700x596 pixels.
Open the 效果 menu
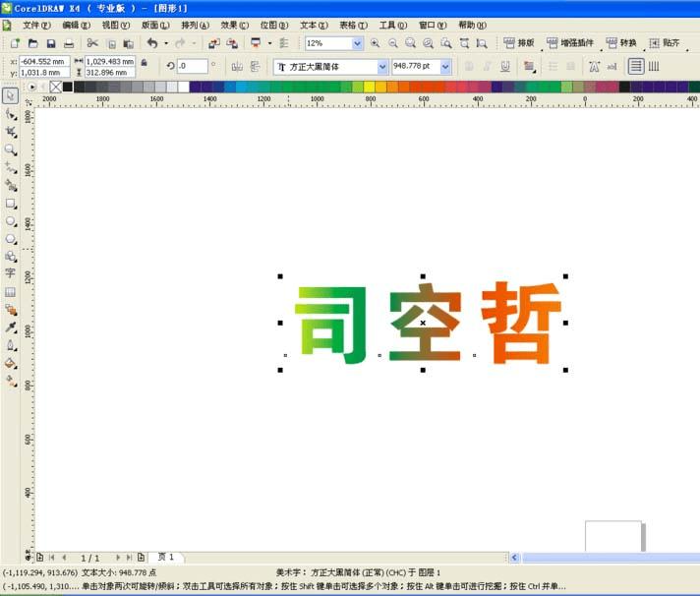pos(235,26)
